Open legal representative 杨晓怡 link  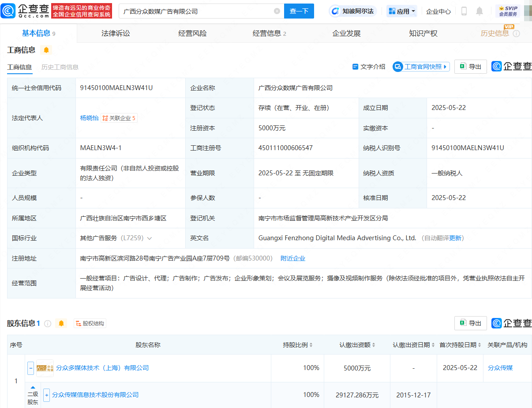pos(89,118)
